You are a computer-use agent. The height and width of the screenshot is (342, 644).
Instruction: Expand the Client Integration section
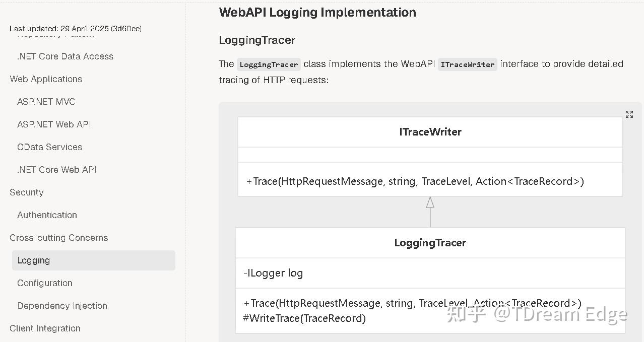point(45,328)
